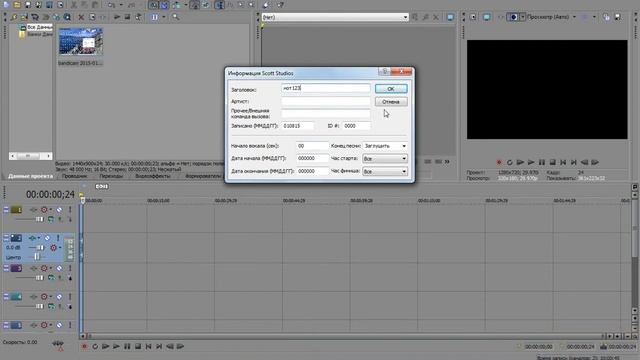This screenshot has height=360, width=640.
Task: Click OK in the Scott Studios dialog
Action: (x=391, y=89)
